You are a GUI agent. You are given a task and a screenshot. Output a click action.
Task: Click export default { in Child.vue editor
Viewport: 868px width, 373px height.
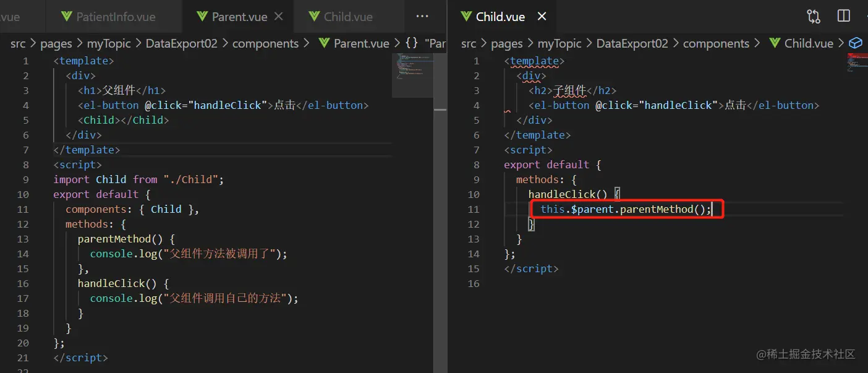[553, 165]
